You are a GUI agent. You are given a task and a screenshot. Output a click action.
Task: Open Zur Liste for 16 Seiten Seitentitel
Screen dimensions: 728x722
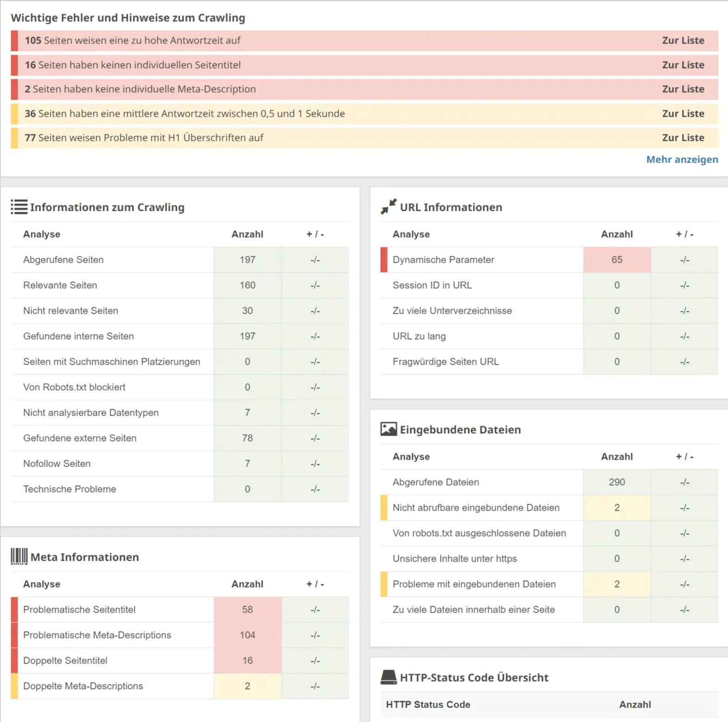click(683, 65)
